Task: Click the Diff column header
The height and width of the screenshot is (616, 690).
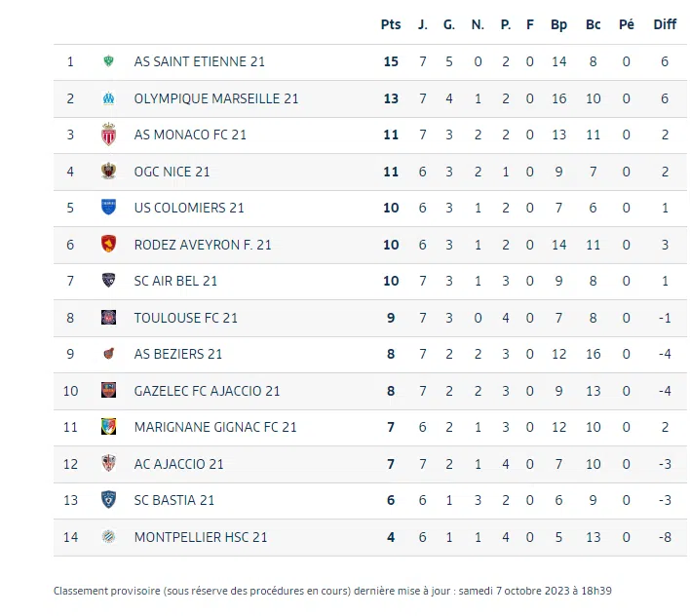Action: [665, 24]
